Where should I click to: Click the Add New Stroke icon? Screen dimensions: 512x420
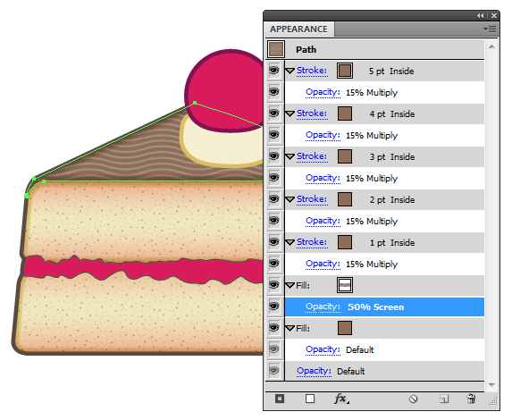280,399
